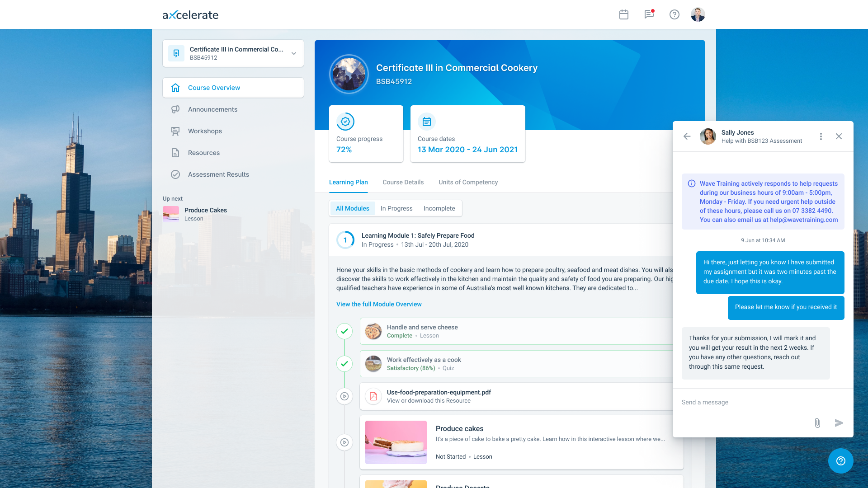The width and height of the screenshot is (868, 488).
Task: Open the three-dot menu in the chat panel
Action: click(x=821, y=136)
